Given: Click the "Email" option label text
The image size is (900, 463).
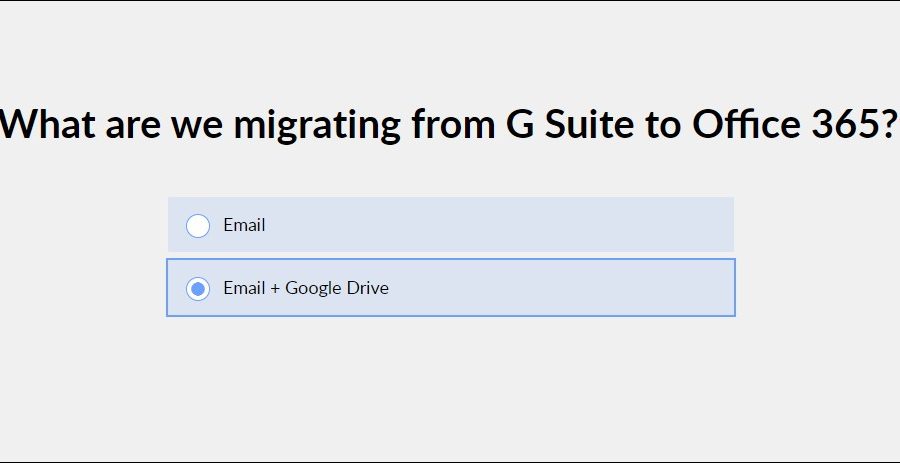Looking at the screenshot, I should (x=244, y=225).
